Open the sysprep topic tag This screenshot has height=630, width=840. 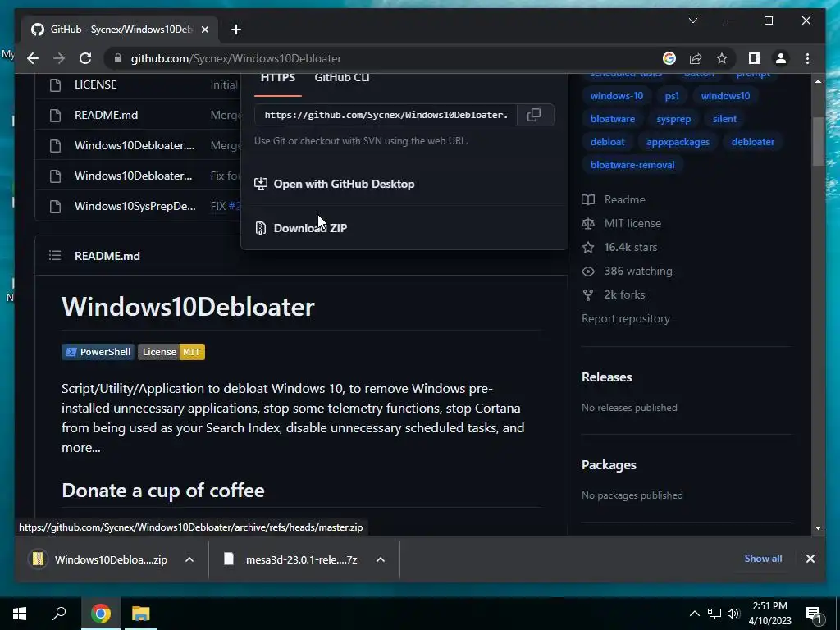pyautogui.click(x=673, y=119)
